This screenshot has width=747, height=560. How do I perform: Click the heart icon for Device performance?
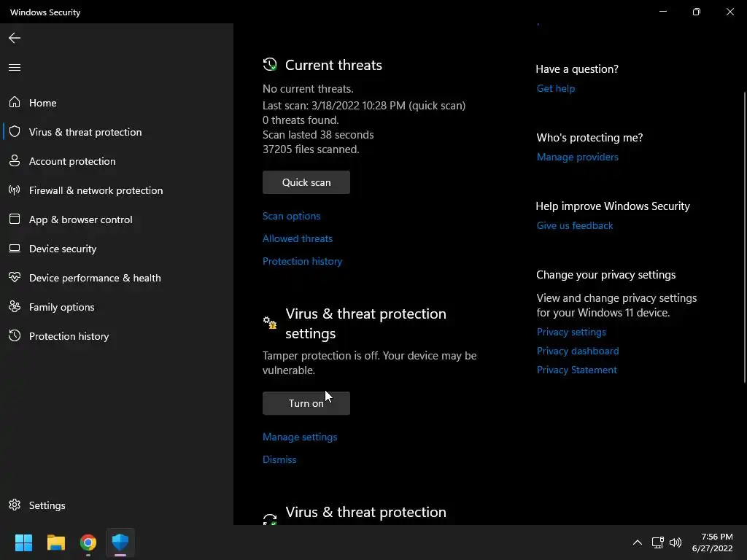(15, 277)
